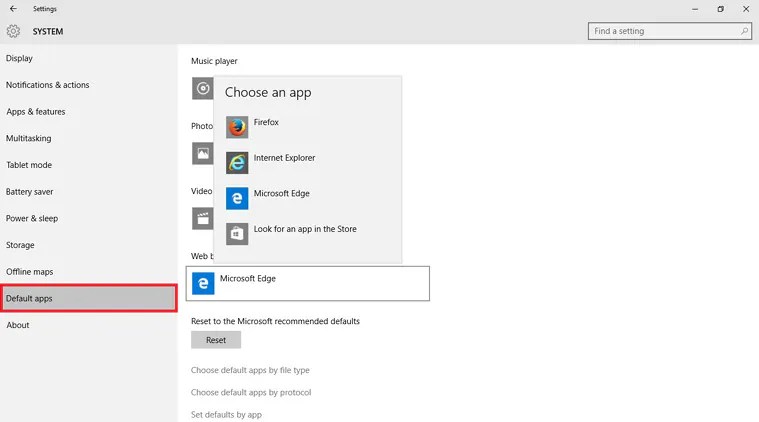Choose Firefox icon in app list
759x422 pixels.
click(237, 127)
